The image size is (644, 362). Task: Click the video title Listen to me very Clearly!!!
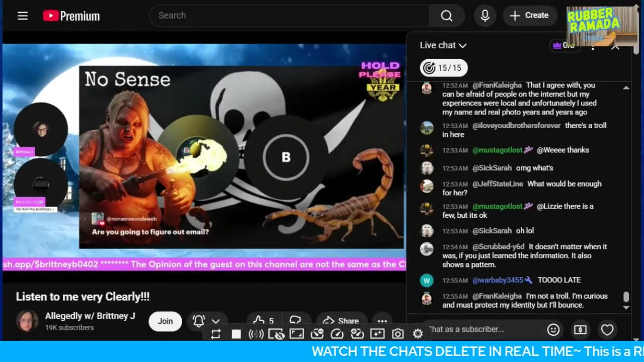coord(83,297)
